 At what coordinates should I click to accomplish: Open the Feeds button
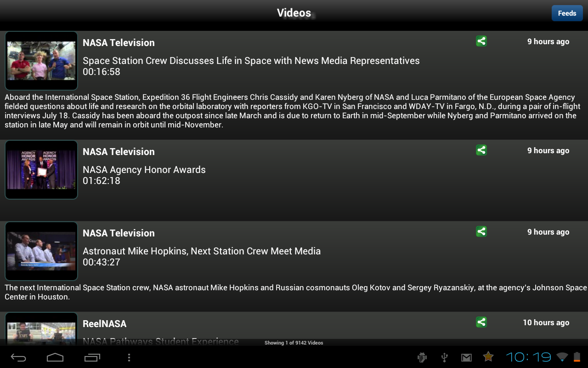(x=567, y=13)
